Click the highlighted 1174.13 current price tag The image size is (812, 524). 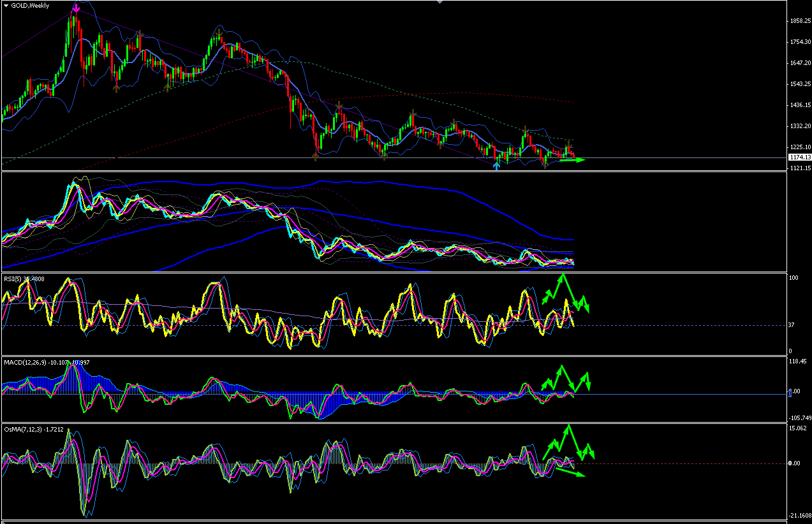(x=799, y=157)
